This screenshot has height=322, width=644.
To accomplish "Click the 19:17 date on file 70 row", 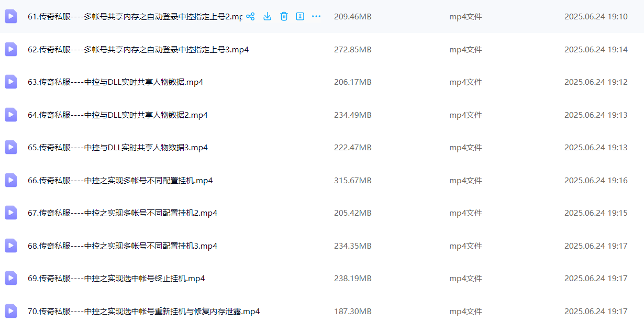I will 596,312.
